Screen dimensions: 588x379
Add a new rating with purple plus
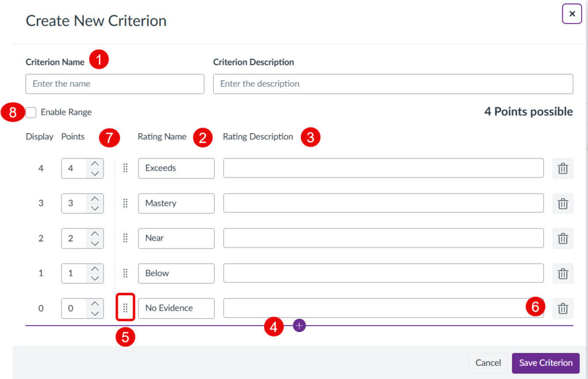tap(299, 326)
